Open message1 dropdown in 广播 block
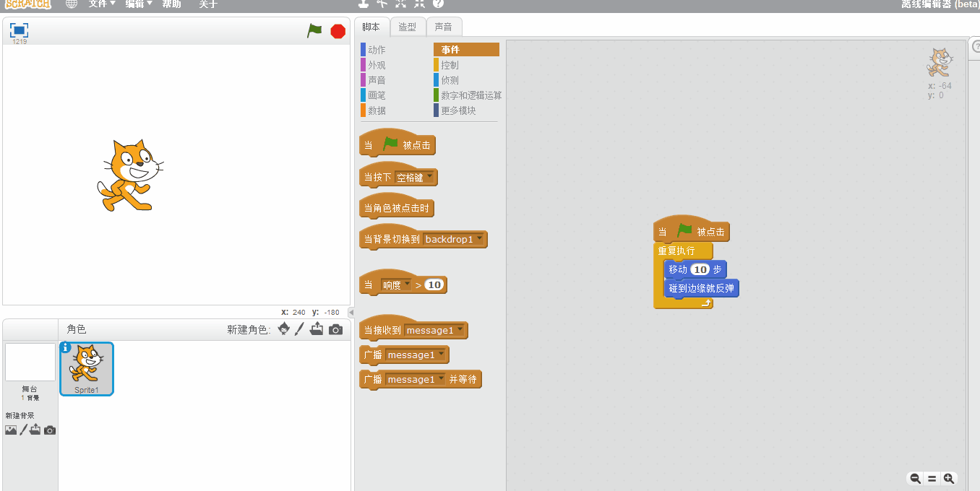The width and height of the screenshot is (980, 491). (x=416, y=355)
